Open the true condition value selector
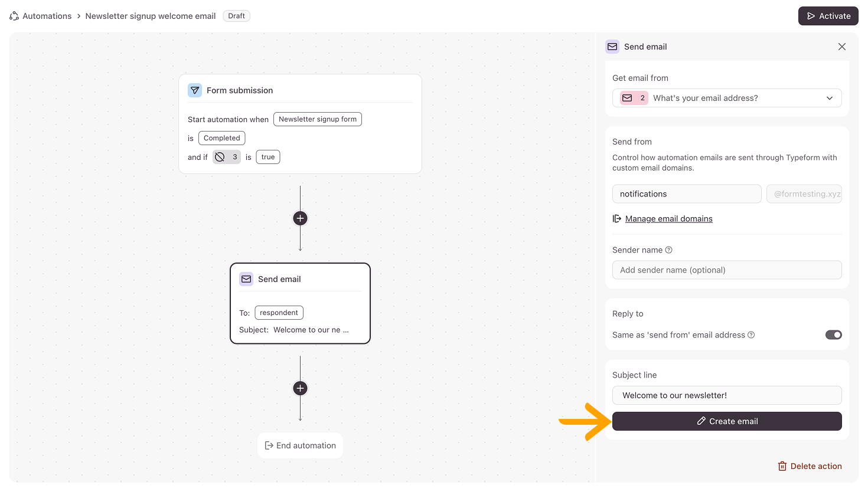 [x=268, y=157]
